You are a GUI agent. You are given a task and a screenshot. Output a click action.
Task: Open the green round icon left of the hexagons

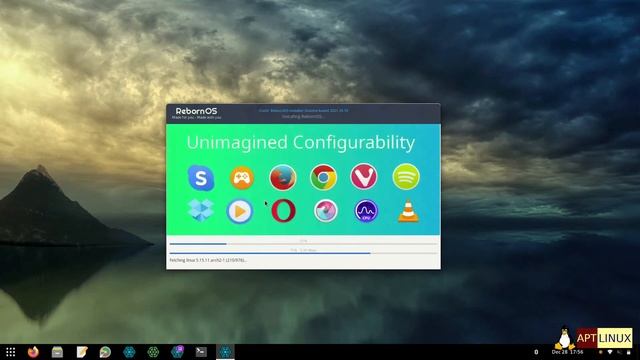coord(105,352)
